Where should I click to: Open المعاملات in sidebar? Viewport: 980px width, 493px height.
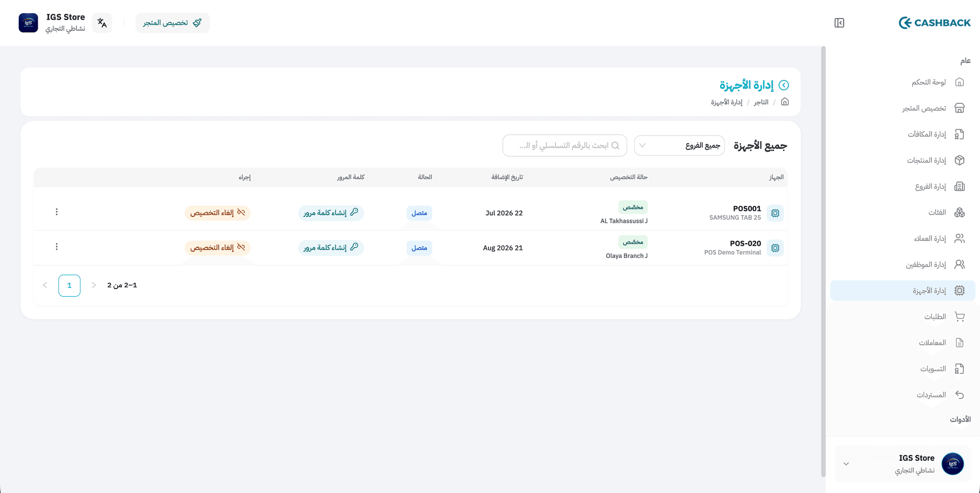(x=903, y=343)
